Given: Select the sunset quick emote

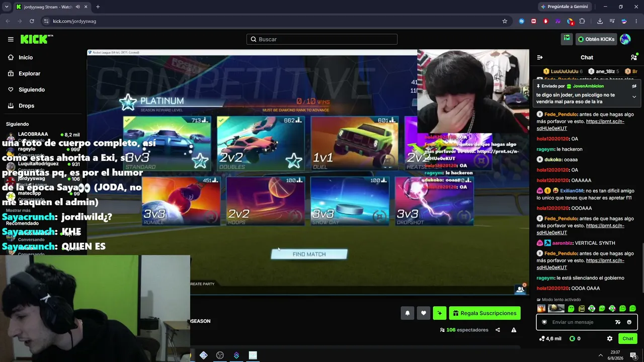Looking at the screenshot, I should click(x=541, y=308).
